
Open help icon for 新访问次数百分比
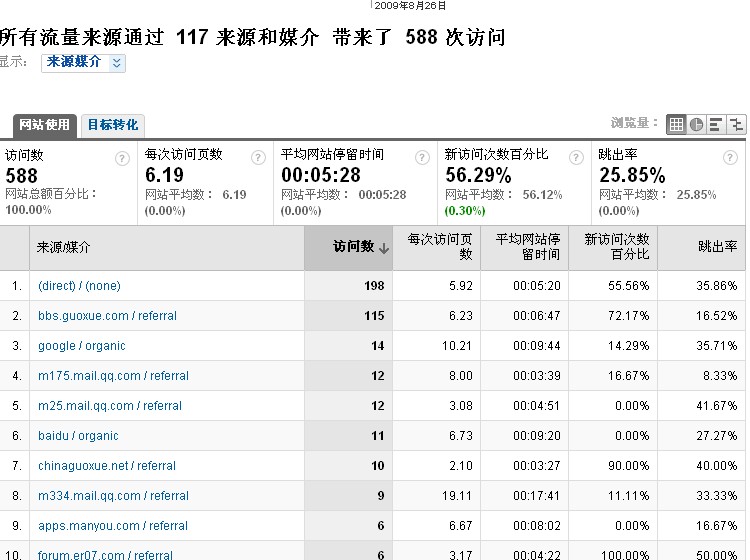pyautogui.click(x=575, y=158)
